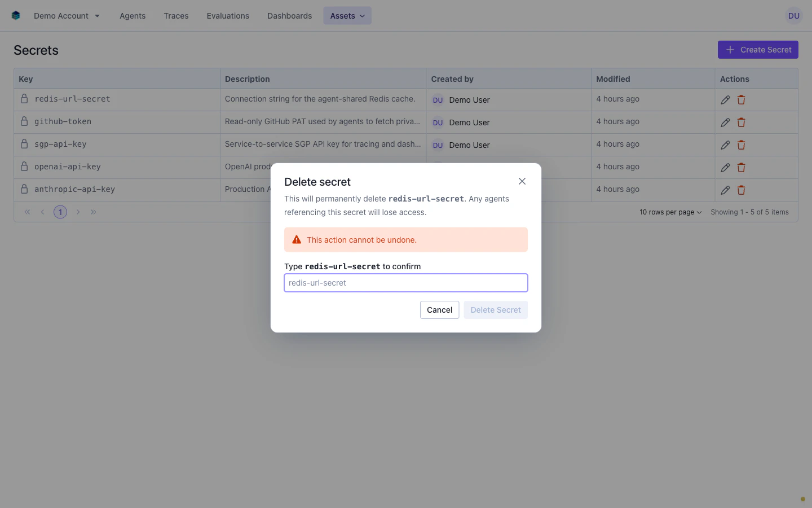Edit the sgp-api-key secret
Image resolution: width=812 pixels, height=508 pixels.
click(x=725, y=145)
